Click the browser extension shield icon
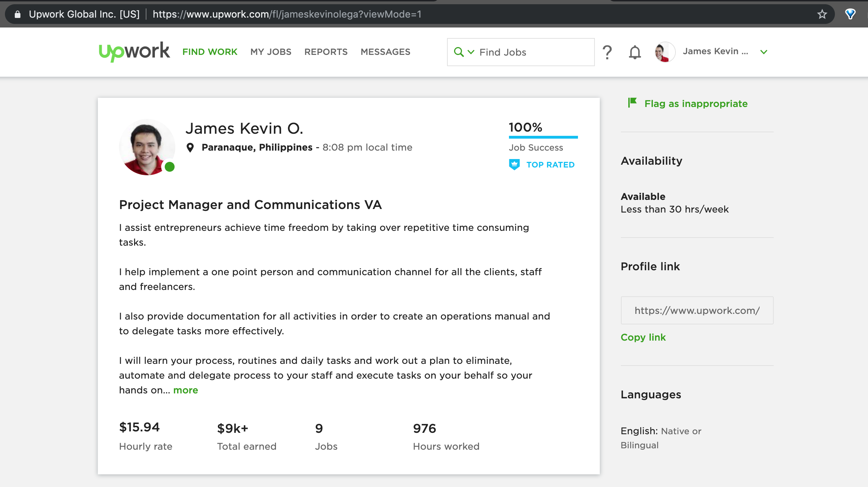 tap(850, 14)
